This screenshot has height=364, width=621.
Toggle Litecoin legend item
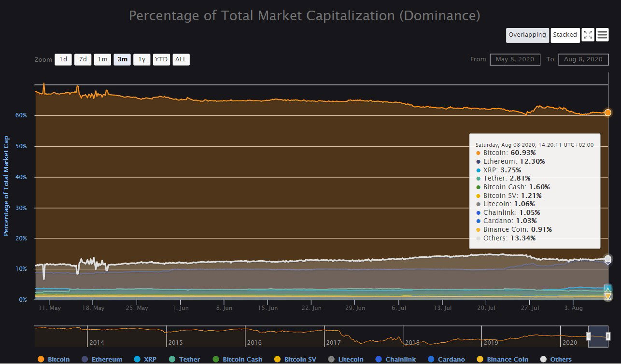click(346, 359)
